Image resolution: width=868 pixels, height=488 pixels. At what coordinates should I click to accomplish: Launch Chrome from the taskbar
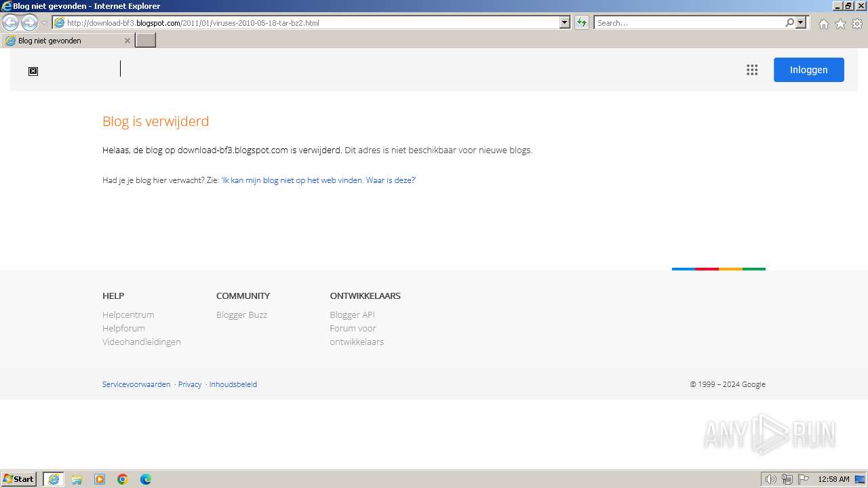(x=123, y=479)
